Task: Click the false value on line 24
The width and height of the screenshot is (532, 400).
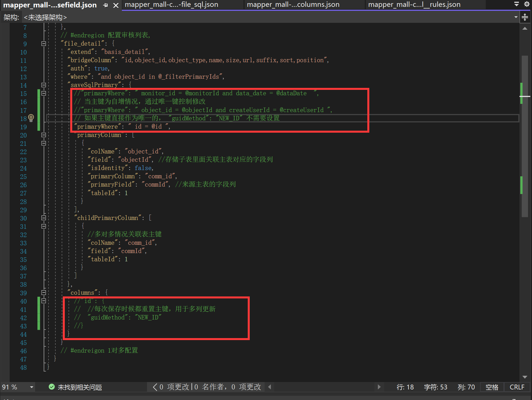Action: (143, 168)
